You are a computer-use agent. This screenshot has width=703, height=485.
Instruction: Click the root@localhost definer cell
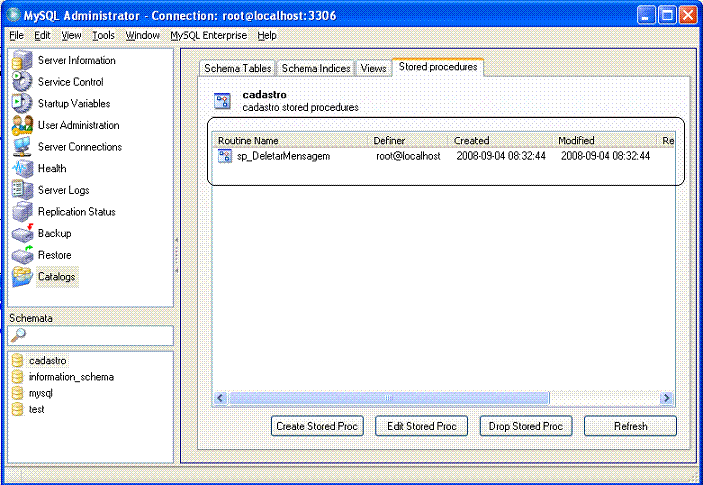click(x=408, y=156)
